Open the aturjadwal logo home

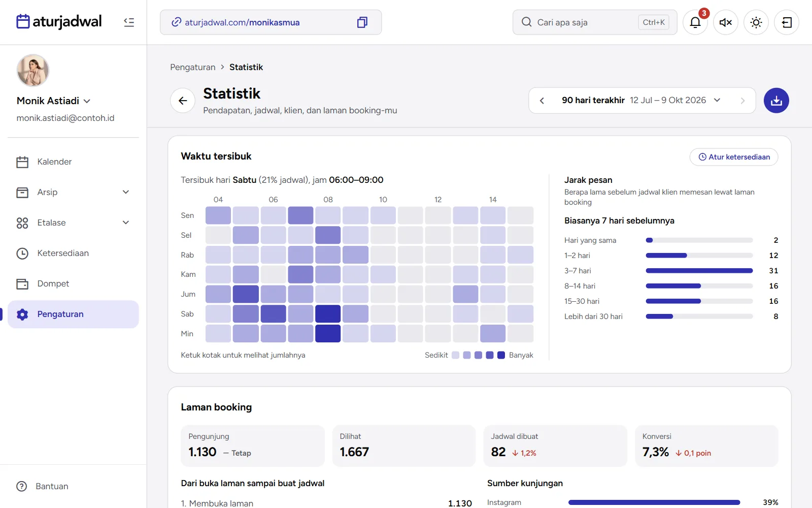(59, 22)
